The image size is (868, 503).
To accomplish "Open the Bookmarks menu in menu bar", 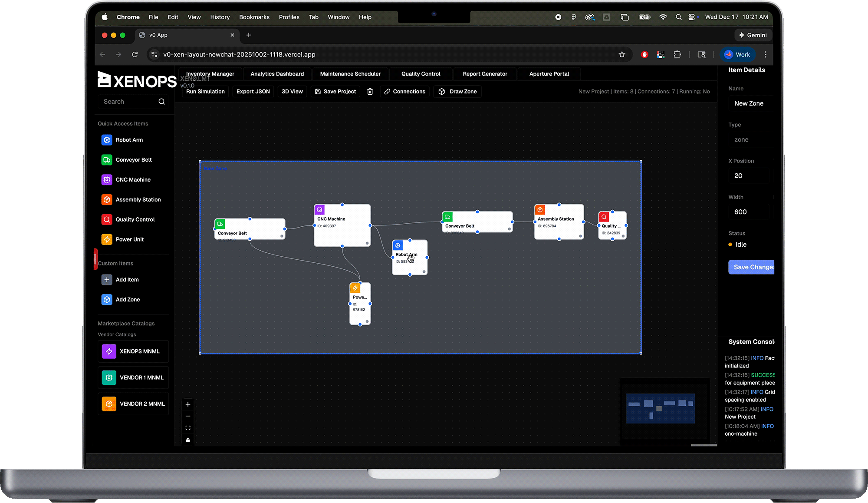I will pos(254,17).
